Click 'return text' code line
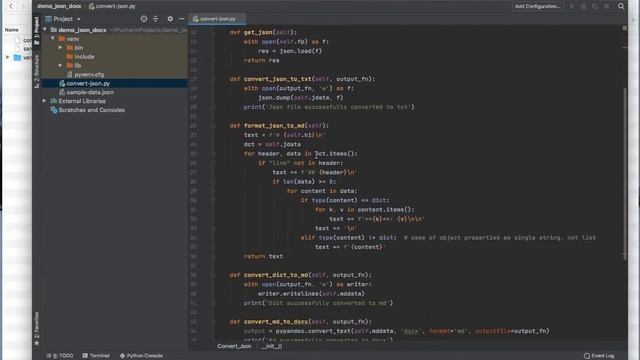This screenshot has width=640, height=360. pos(263,256)
